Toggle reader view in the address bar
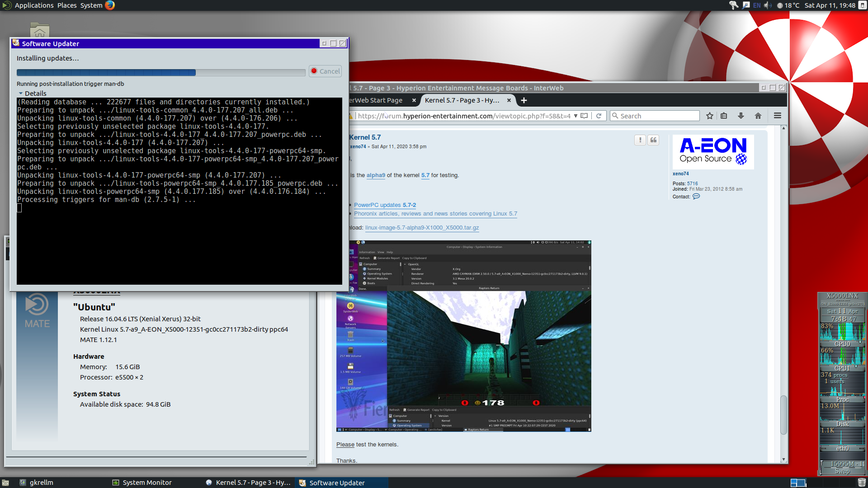868x488 pixels. click(x=584, y=116)
